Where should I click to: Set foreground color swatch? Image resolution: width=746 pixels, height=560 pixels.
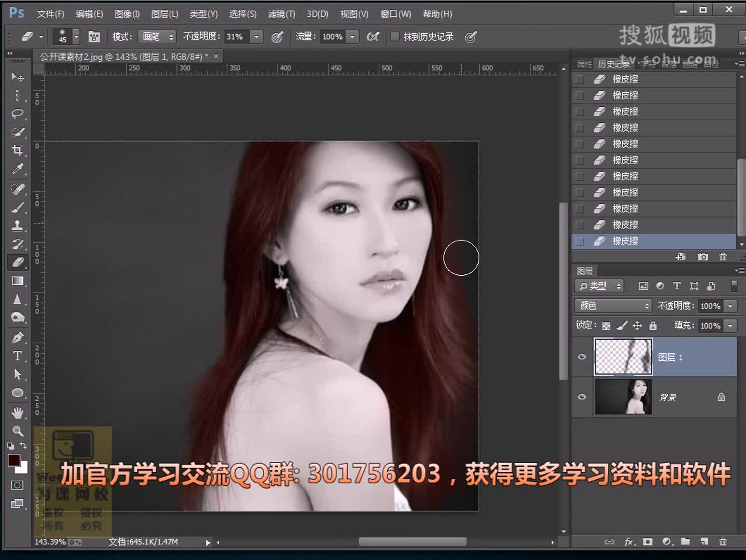(x=13, y=459)
